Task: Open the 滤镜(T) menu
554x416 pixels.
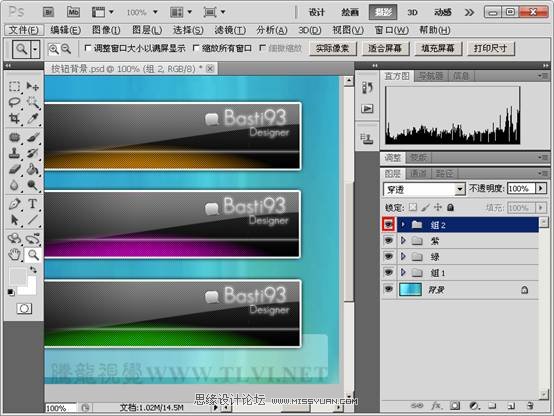Action: click(x=230, y=30)
